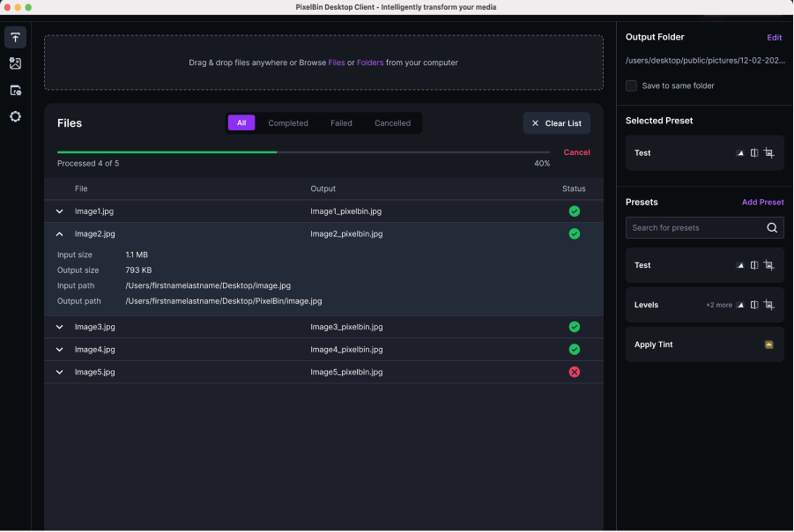Select the Cancelled filter tab
Screen dimensions: 794x532
pyautogui.click(x=392, y=123)
